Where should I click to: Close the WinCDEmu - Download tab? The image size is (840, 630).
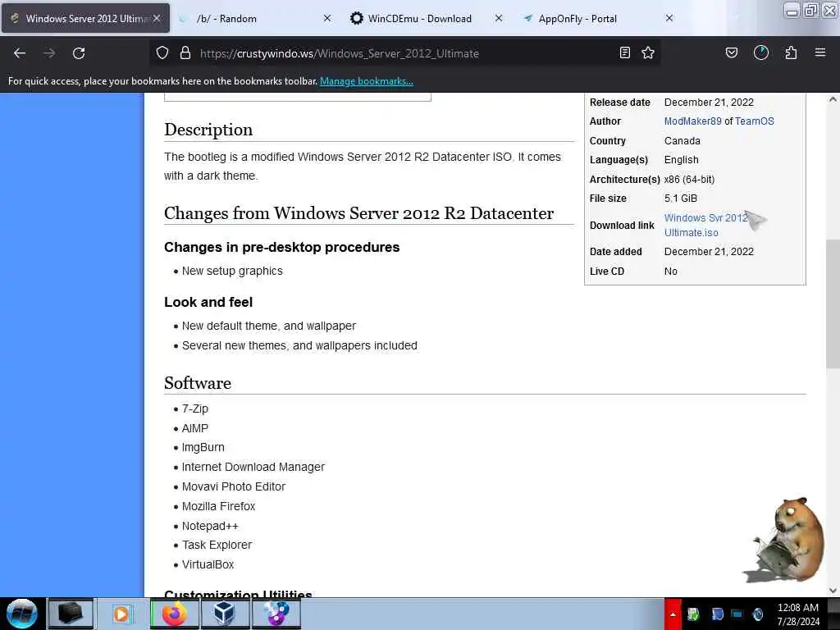click(498, 18)
